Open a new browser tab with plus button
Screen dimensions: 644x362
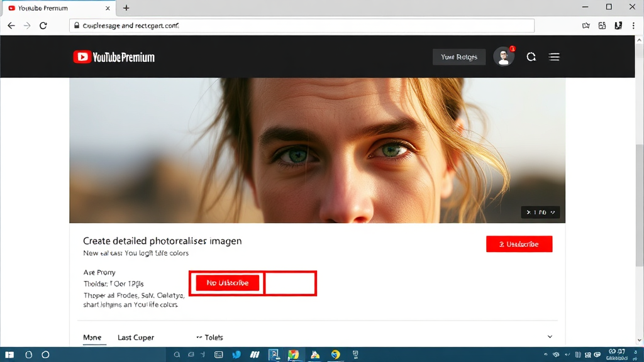[126, 8]
